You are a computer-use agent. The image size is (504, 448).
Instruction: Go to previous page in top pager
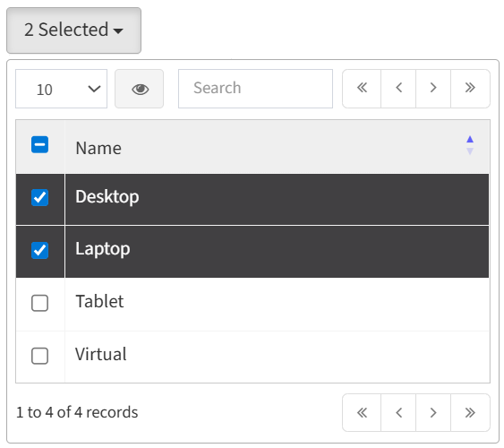coord(398,89)
